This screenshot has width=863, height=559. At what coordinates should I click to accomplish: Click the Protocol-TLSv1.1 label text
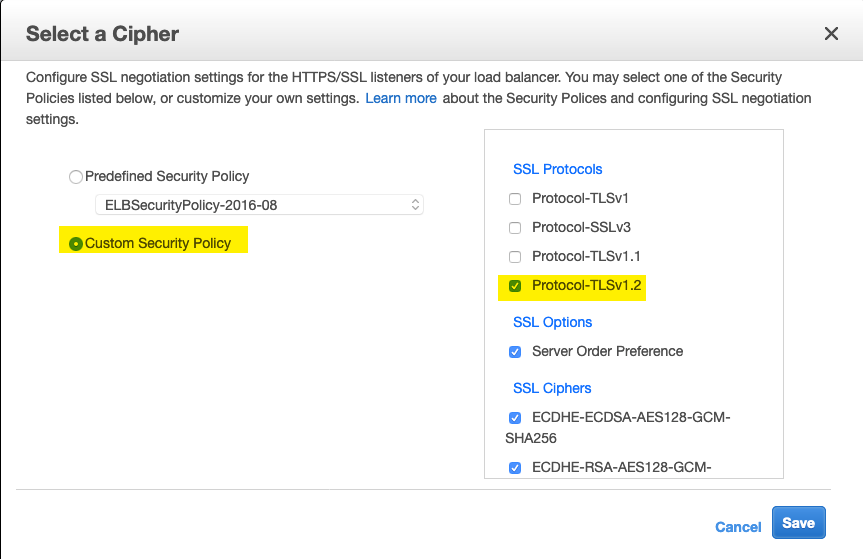[x=586, y=256]
